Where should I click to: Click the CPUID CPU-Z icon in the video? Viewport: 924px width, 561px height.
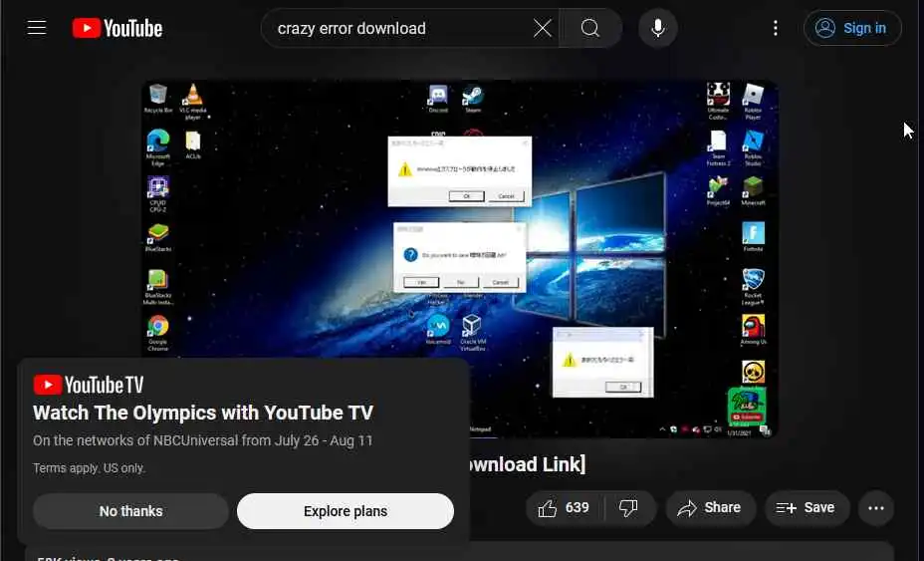158,193
